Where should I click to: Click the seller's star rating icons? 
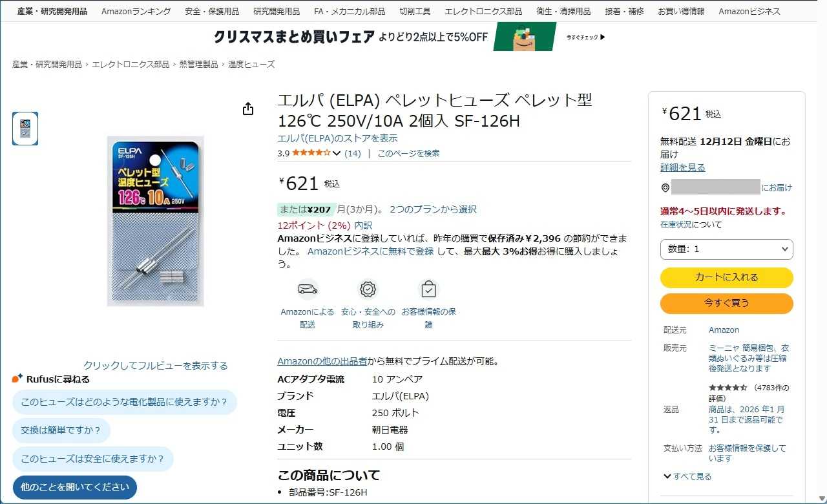coord(728,388)
